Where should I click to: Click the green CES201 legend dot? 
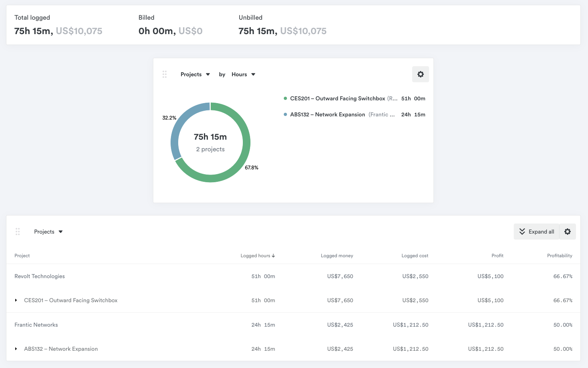pos(285,98)
